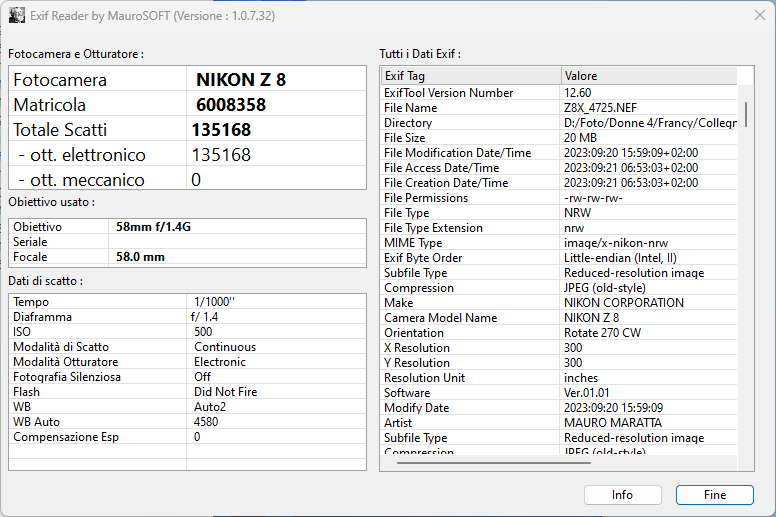Click the Info button
Screen dimensions: 776x517
click(623, 495)
